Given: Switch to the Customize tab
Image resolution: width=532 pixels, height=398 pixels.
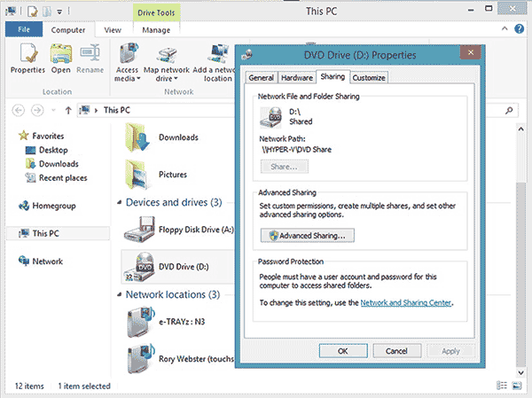Looking at the screenshot, I should point(368,78).
